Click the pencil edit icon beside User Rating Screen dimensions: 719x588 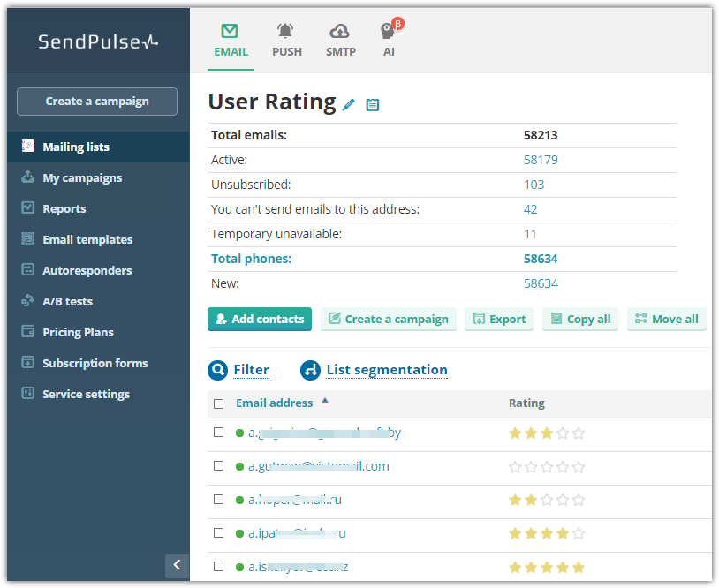pyautogui.click(x=349, y=104)
